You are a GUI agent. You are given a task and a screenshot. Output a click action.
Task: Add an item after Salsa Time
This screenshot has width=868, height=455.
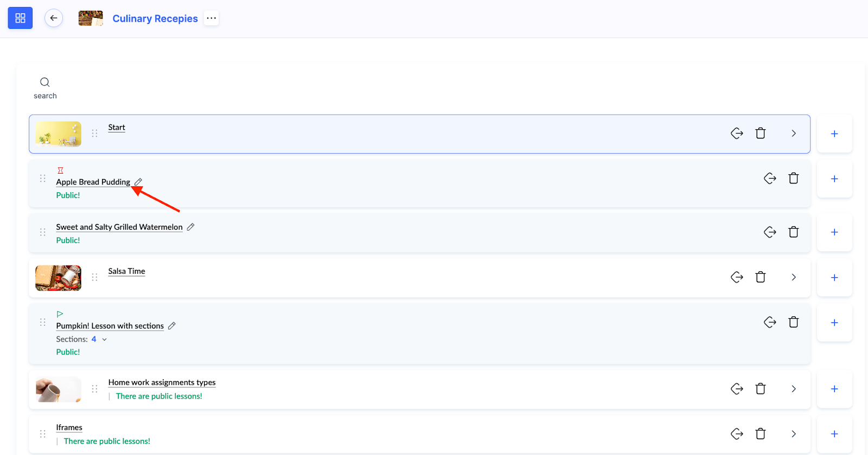coord(834,277)
